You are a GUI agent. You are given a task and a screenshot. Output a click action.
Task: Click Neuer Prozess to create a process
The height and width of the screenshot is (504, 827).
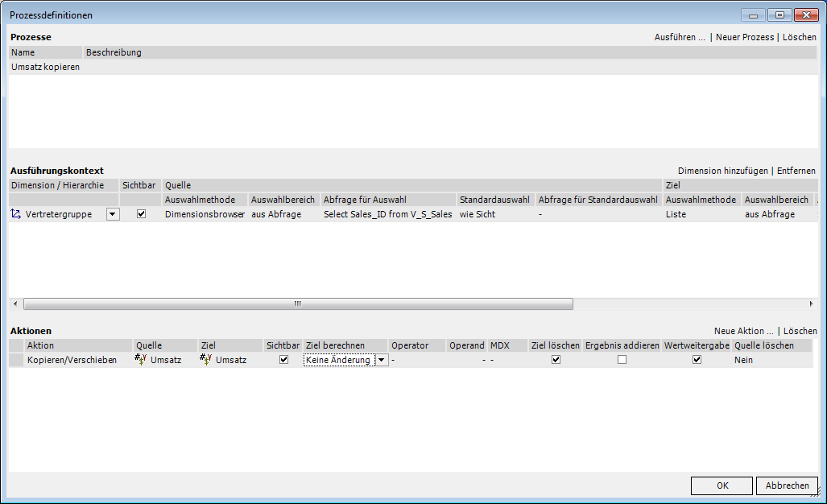744,37
